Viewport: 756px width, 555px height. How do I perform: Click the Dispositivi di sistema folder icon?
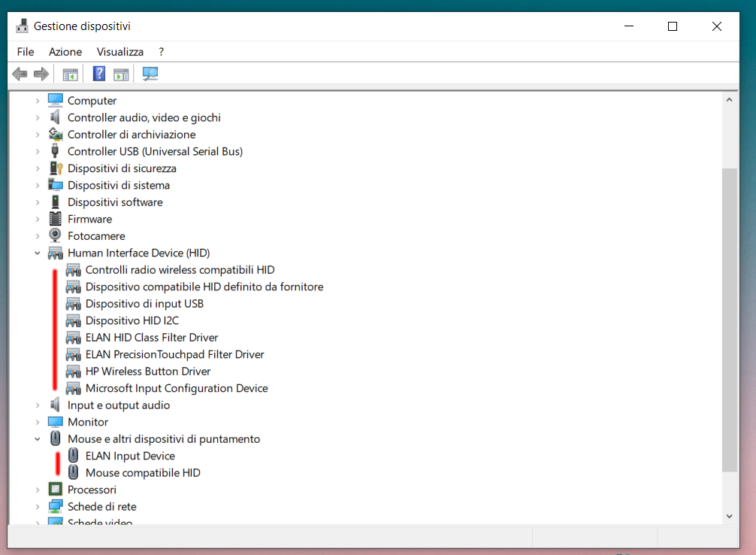(56, 185)
